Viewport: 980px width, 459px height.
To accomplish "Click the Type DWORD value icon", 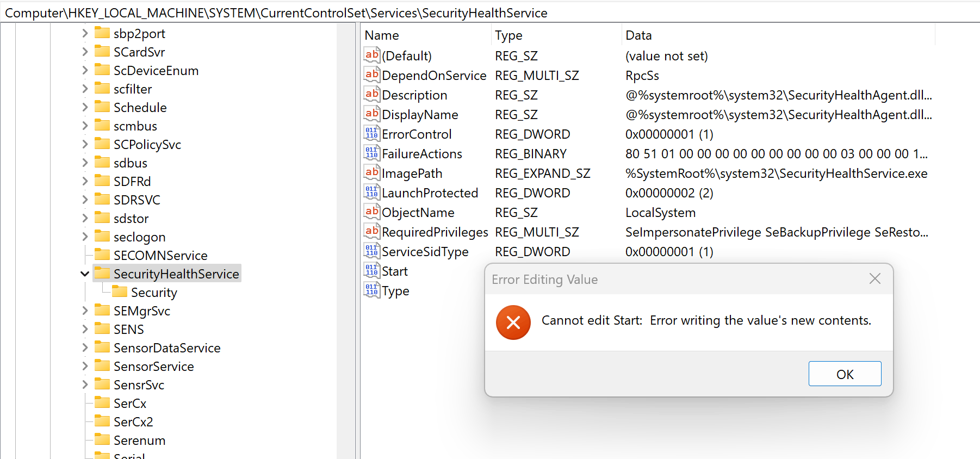I will point(372,290).
